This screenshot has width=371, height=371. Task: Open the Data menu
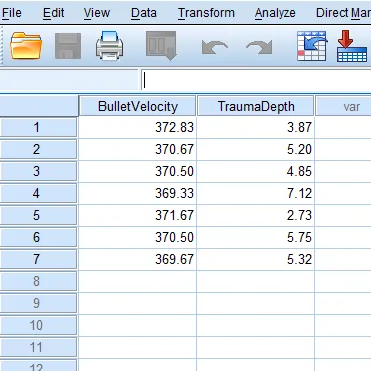[x=144, y=13]
